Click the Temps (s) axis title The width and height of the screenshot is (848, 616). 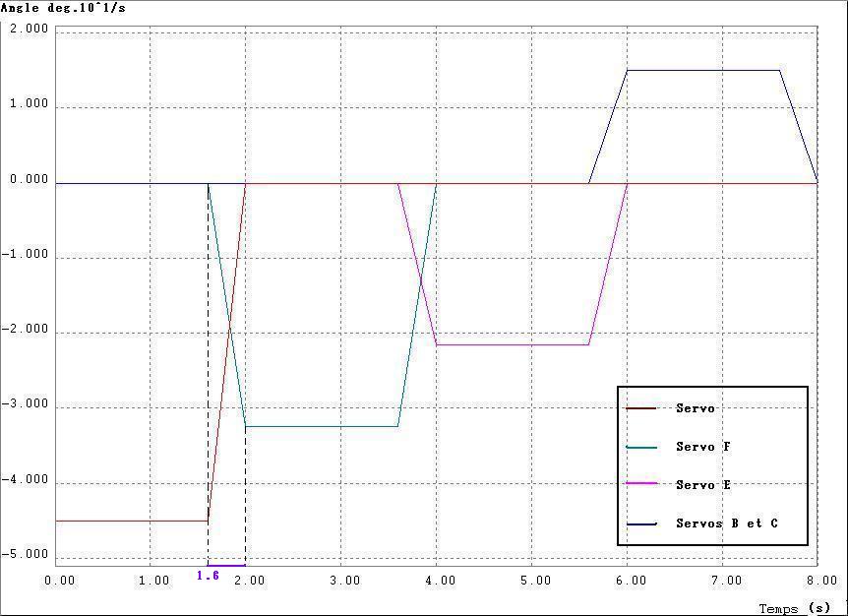point(794,609)
